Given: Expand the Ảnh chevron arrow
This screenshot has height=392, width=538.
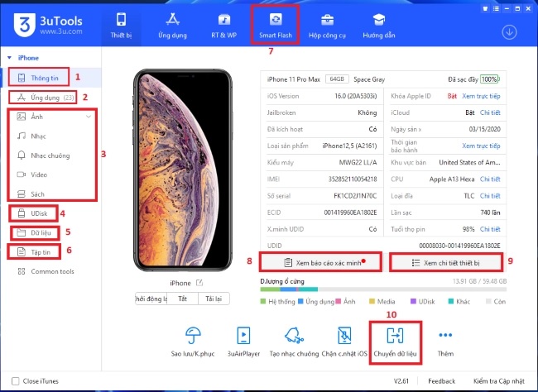Looking at the screenshot, I should point(89,117).
